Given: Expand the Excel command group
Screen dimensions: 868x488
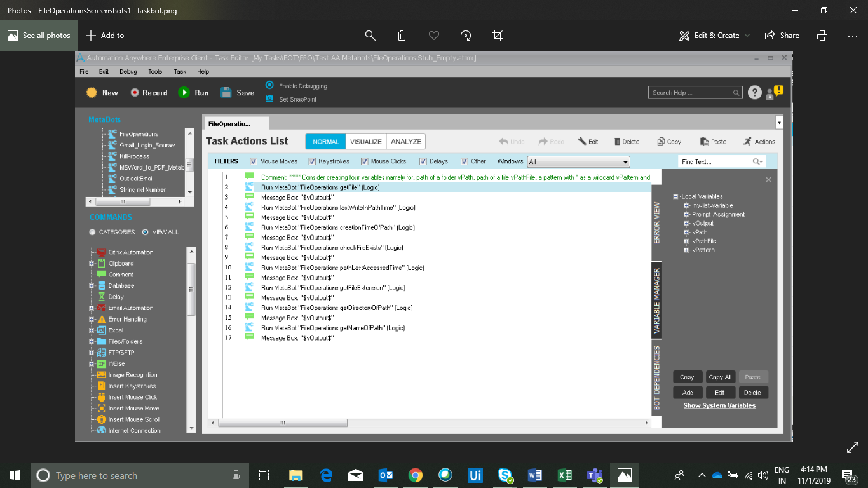Looking at the screenshot, I should click(93, 330).
